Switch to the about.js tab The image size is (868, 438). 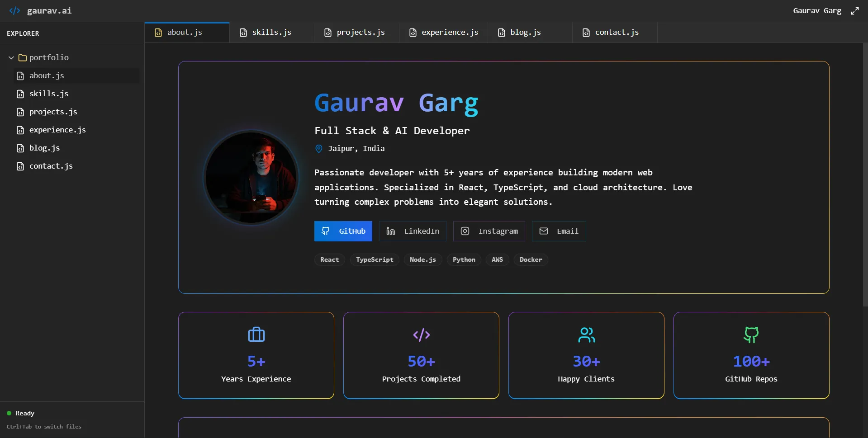[187, 33]
